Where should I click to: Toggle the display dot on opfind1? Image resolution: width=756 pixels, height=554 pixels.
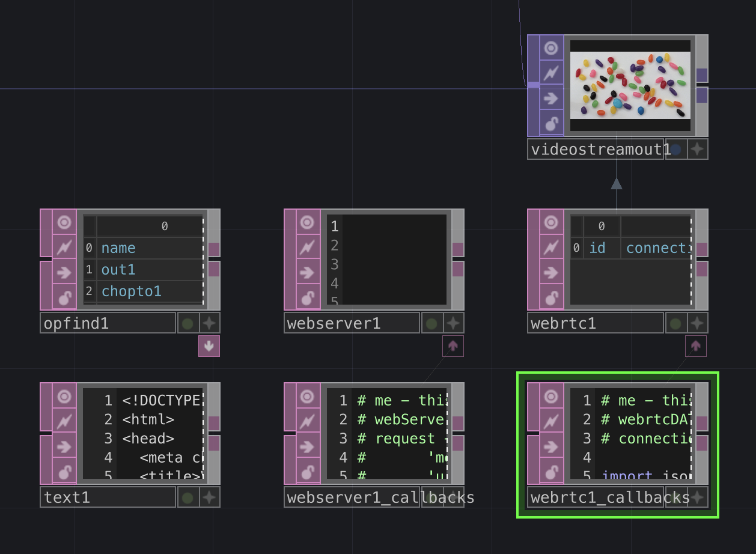pyautogui.click(x=187, y=324)
